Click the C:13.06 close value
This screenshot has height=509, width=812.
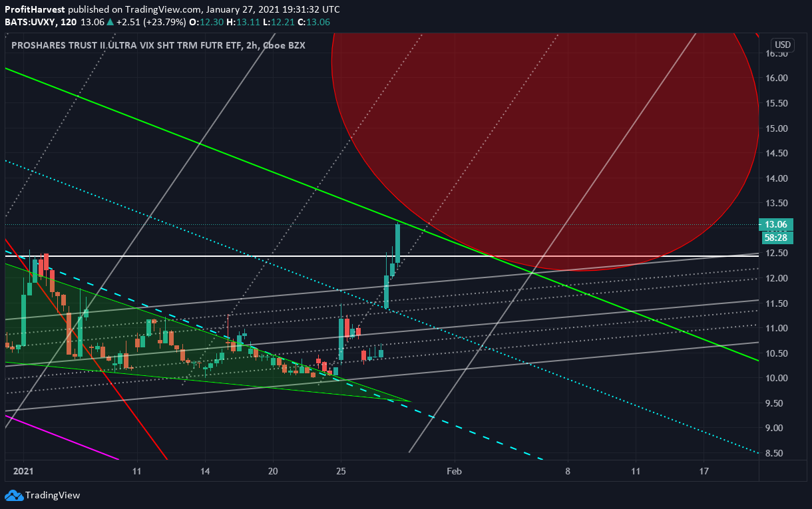[x=313, y=22]
